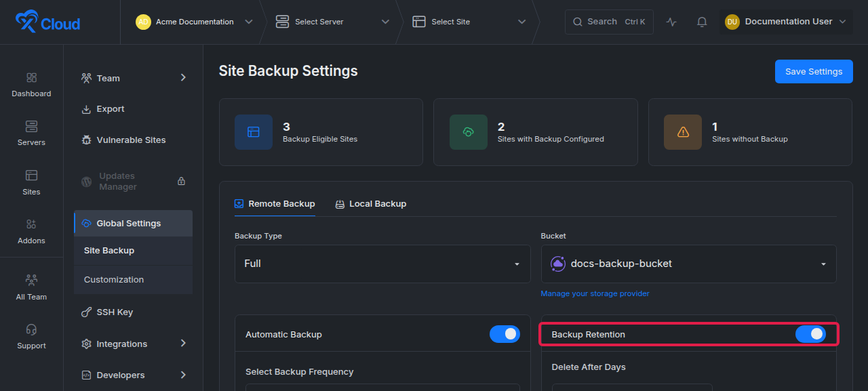The height and width of the screenshot is (391, 868).
Task: Click the Delete After Days label
Action: [589, 367]
